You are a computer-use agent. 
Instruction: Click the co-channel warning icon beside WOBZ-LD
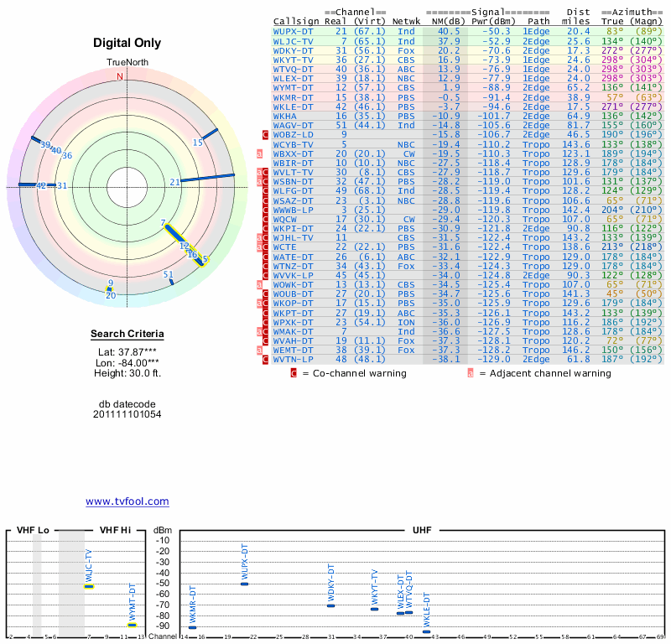[266, 134]
